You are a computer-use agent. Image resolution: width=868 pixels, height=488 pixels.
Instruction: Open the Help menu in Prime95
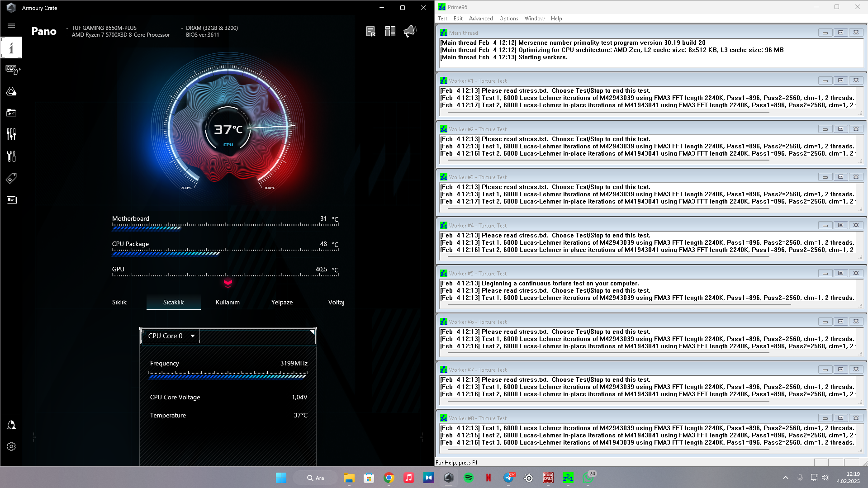[556, 19]
